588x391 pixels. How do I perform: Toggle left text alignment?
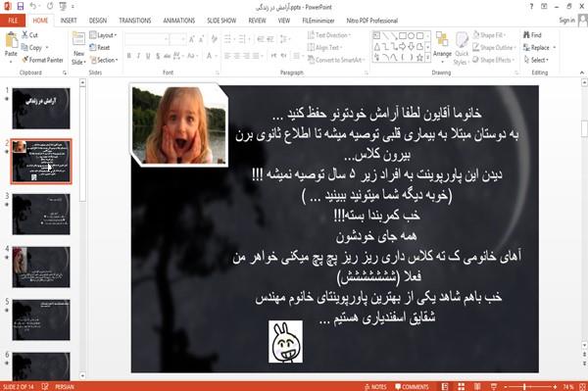coord(227,56)
